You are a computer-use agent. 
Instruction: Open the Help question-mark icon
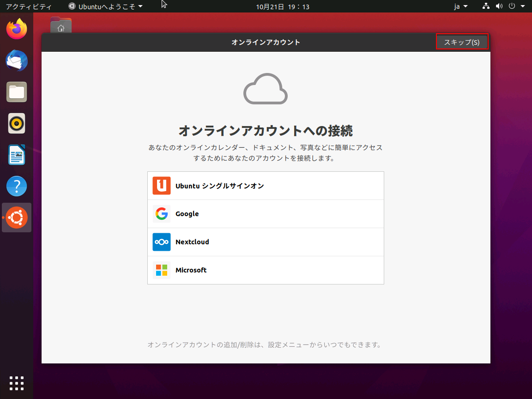pyautogui.click(x=17, y=186)
